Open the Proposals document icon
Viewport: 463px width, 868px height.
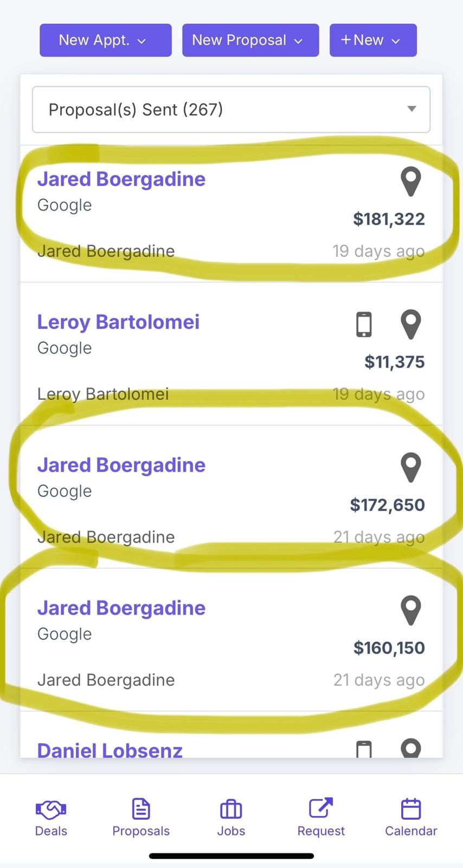141,809
